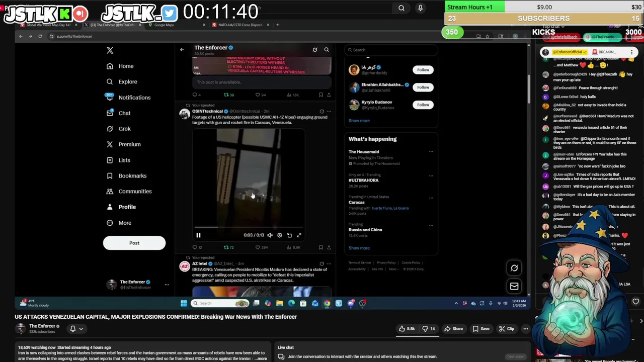This screenshot has height=362, width=644.
Task: Open Notifications in X sidebar
Action: click(128, 97)
